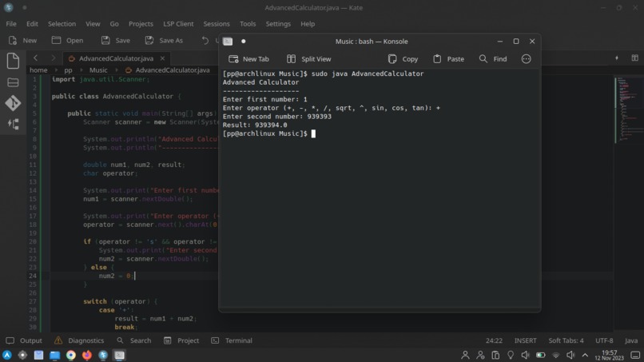Open file manager from taskbar
Image resolution: width=644 pixels, height=362 pixels.
pyautogui.click(x=54, y=355)
